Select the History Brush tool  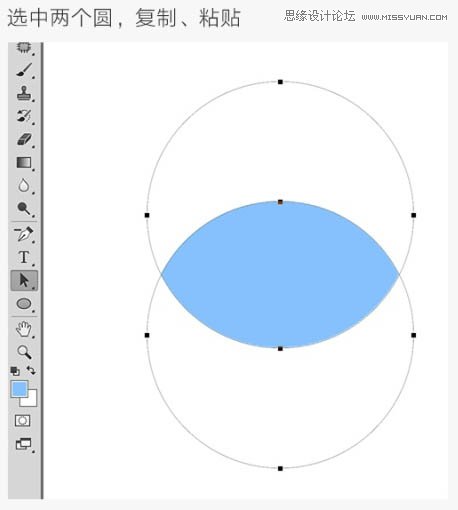point(24,116)
